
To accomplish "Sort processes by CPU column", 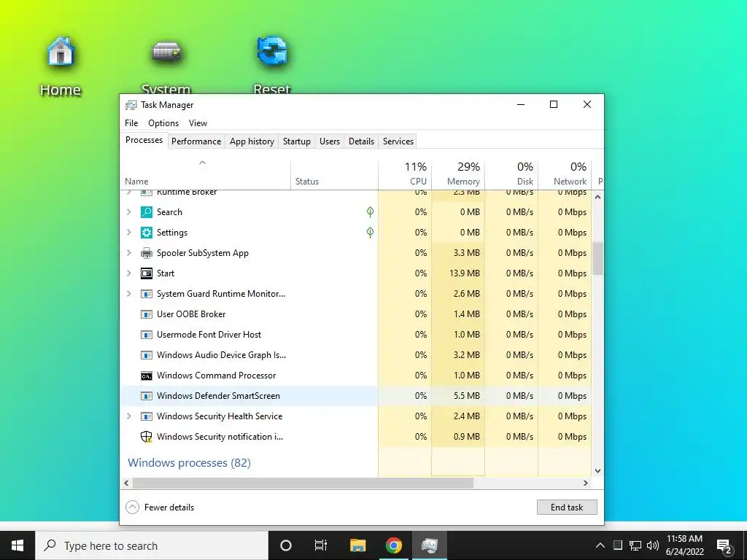I will coord(405,175).
